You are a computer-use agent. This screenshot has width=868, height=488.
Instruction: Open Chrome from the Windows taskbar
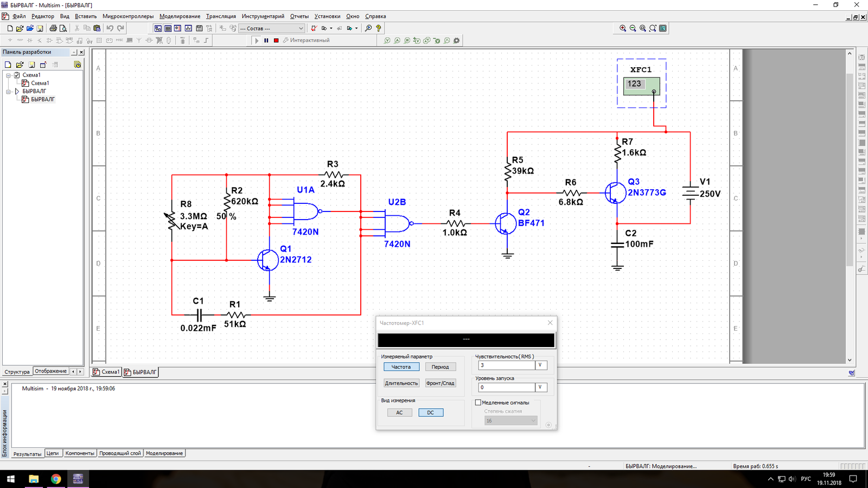(56, 479)
